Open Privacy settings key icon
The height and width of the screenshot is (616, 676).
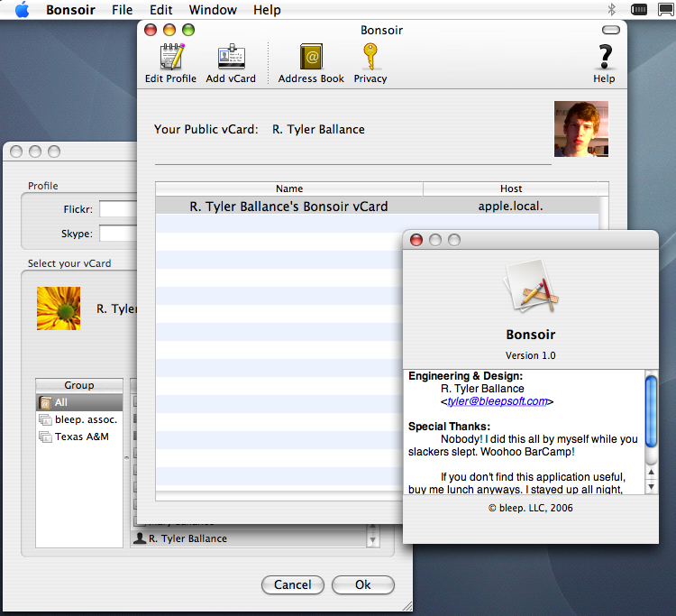370,63
